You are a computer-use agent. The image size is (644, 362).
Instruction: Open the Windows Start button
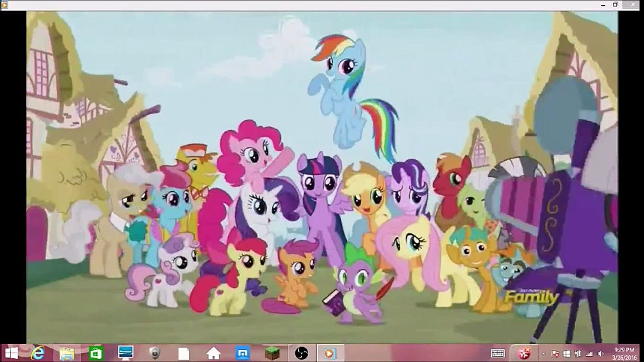(11, 353)
